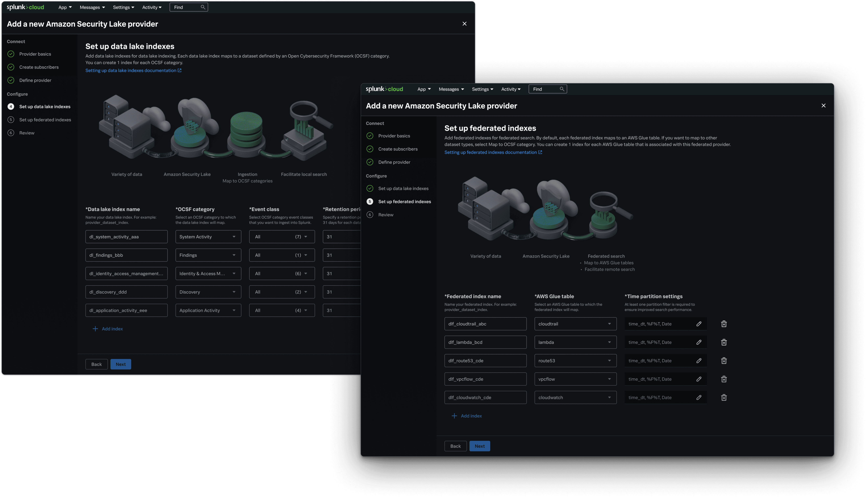
Task: Select step 5 Set up federated indexes in back window
Action: coord(45,120)
